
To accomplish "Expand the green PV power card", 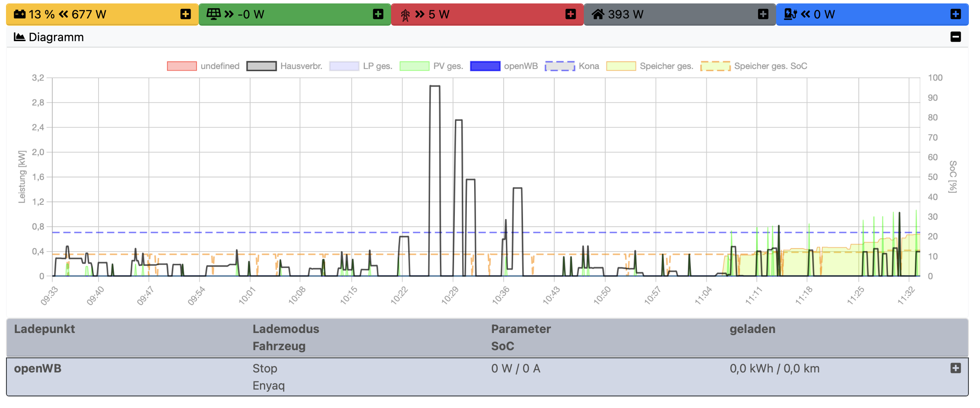I will click(x=378, y=15).
